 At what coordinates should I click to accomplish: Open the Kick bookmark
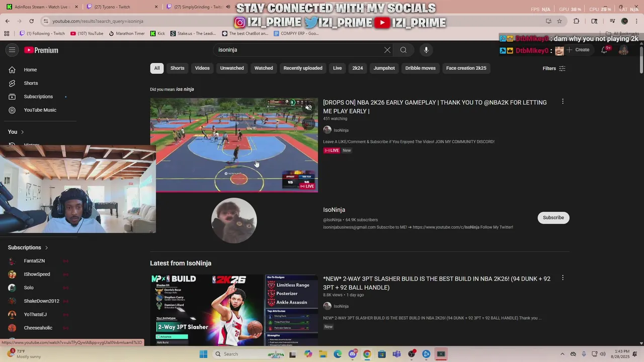[157, 34]
